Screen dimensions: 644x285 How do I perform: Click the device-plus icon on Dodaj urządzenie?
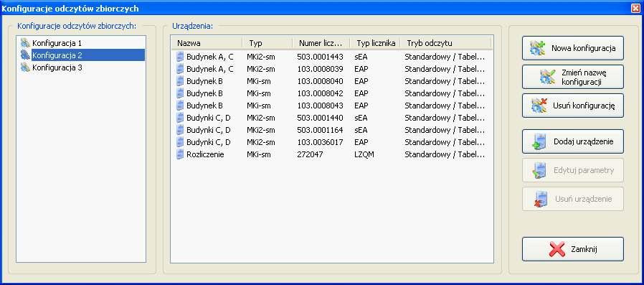pos(539,142)
